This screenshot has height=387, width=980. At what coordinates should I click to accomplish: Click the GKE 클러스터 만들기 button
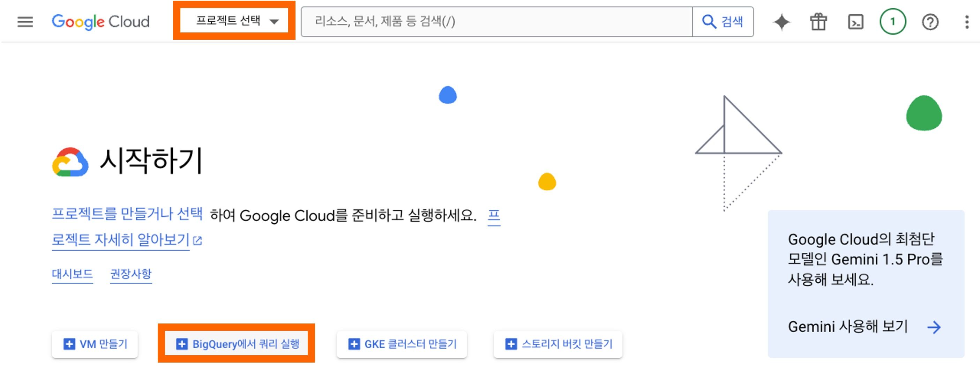click(x=402, y=344)
